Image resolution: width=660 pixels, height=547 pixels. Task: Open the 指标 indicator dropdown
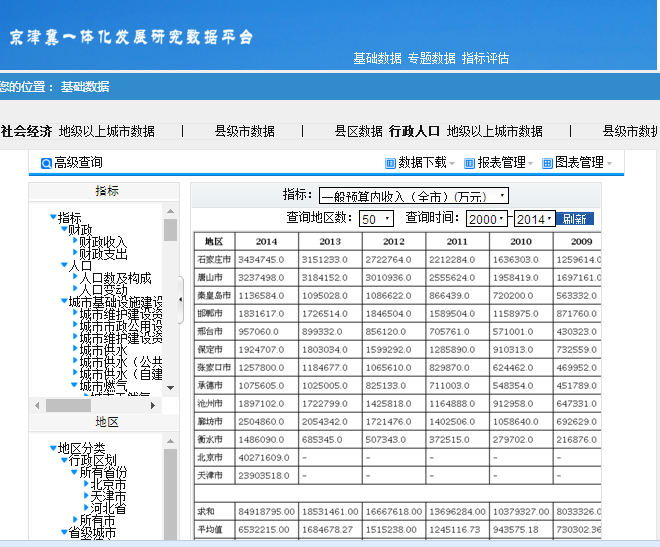(413, 196)
